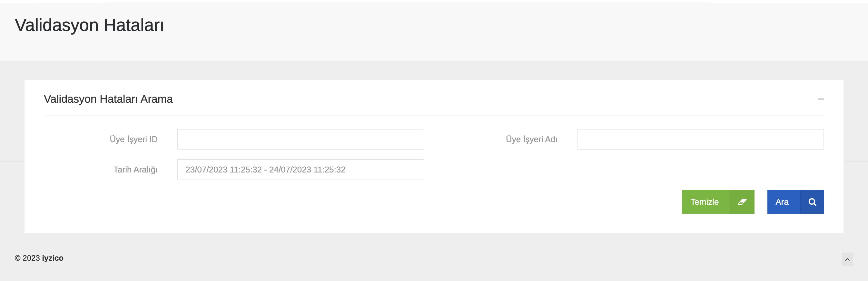The width and height of the screenshot is (868, 281).
Task: Click the magnifier icon on Ara
Action: click(812, 202)
